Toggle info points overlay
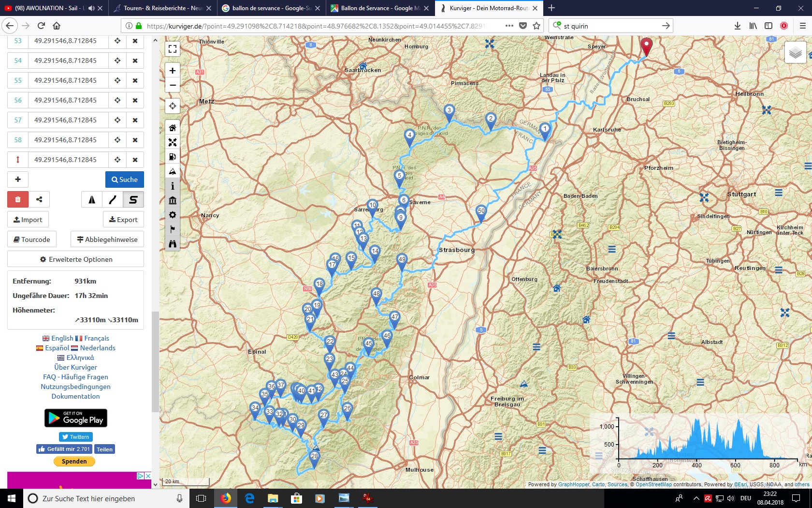812x508 pixels. click(173, 186)
